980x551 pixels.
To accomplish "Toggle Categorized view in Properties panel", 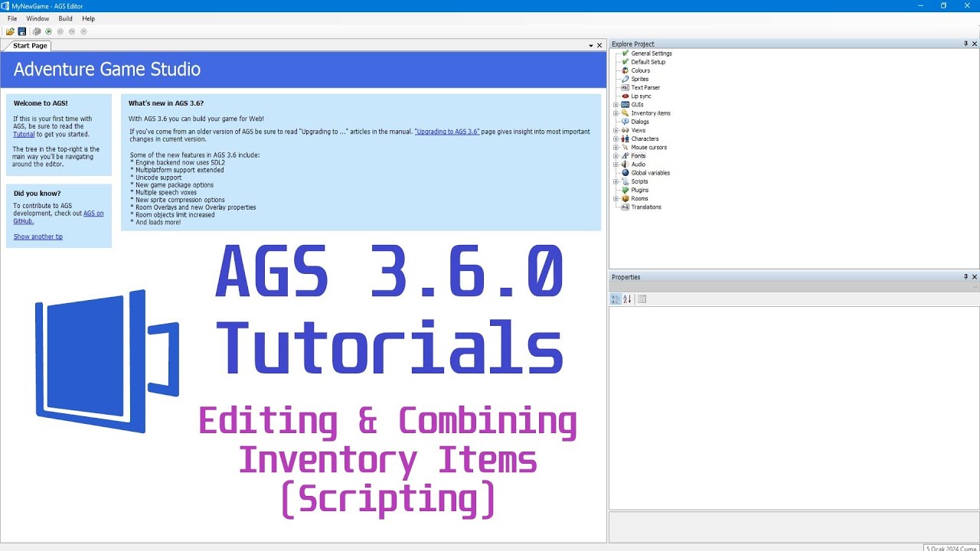I will pos(616,299).
